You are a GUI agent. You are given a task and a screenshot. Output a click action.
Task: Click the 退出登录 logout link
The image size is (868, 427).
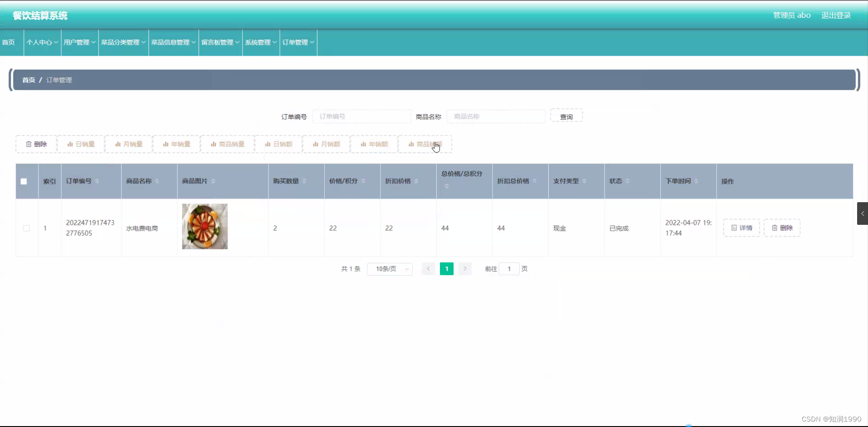836,15
